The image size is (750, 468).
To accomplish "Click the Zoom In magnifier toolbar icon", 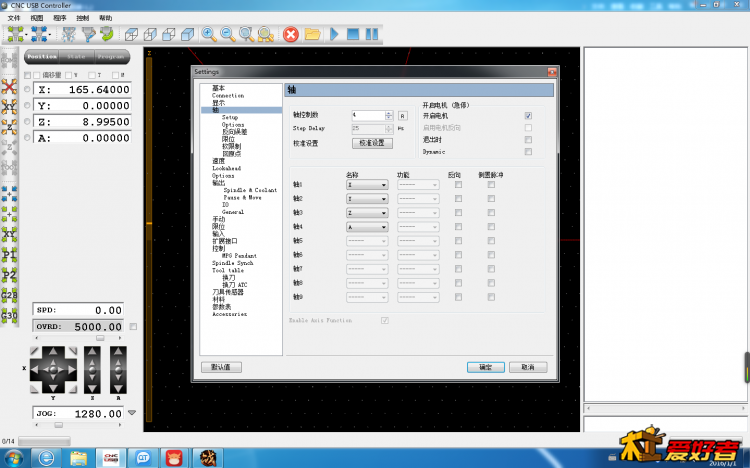I will click(x=209, y=34).
